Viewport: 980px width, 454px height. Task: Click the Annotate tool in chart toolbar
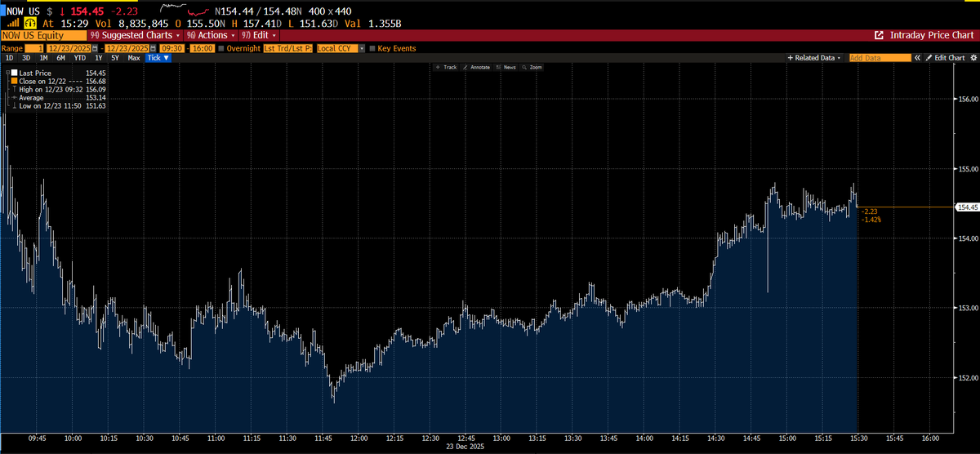pyautogui.click(x=475, y=67)
